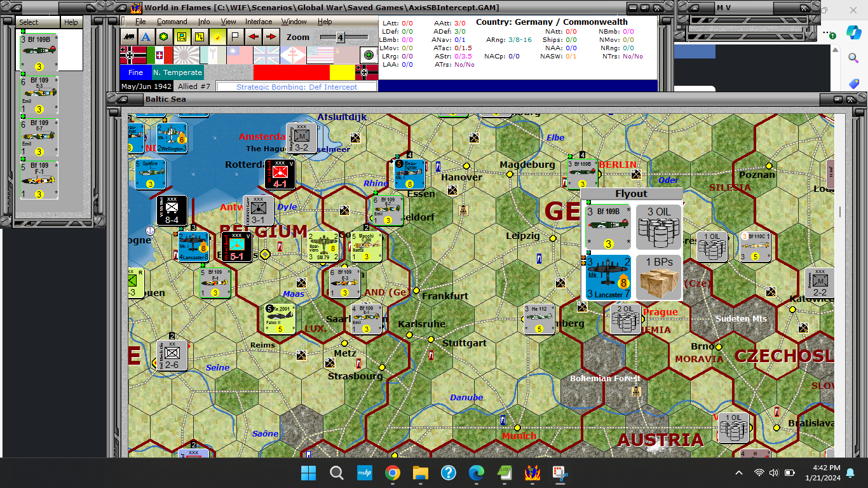Click the 3 OIL resource in Flyout popup
The width and height of the screenshot is (868, 488).
coord(658,227)
